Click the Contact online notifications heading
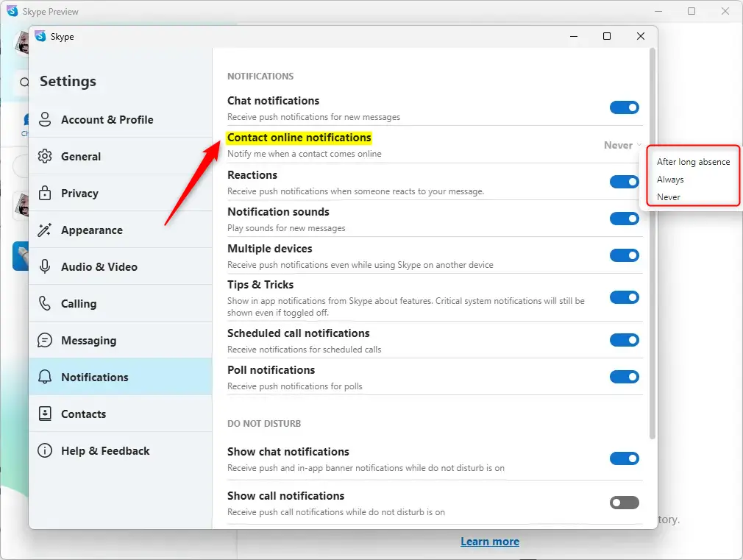The image size is (743, 560). pos(299,138)
